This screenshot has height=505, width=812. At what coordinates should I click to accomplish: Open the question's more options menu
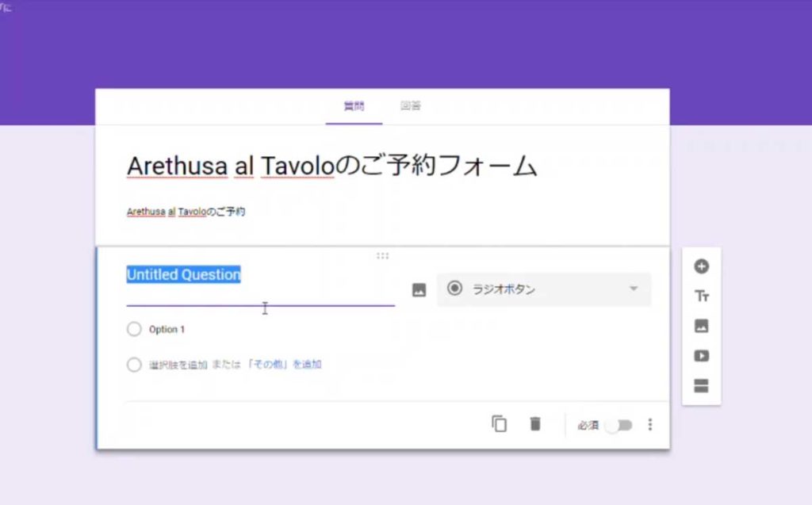[x=650, y=425]
